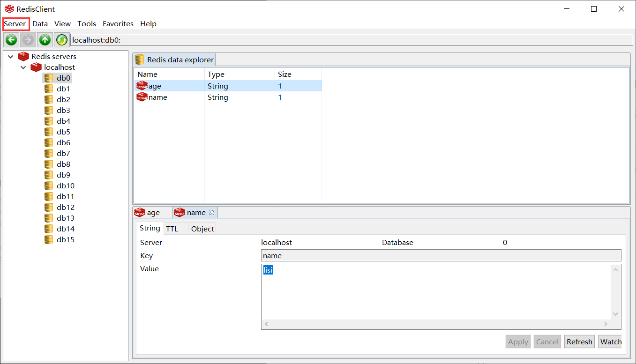Click the Refresh button

click(x=579, y=342)
